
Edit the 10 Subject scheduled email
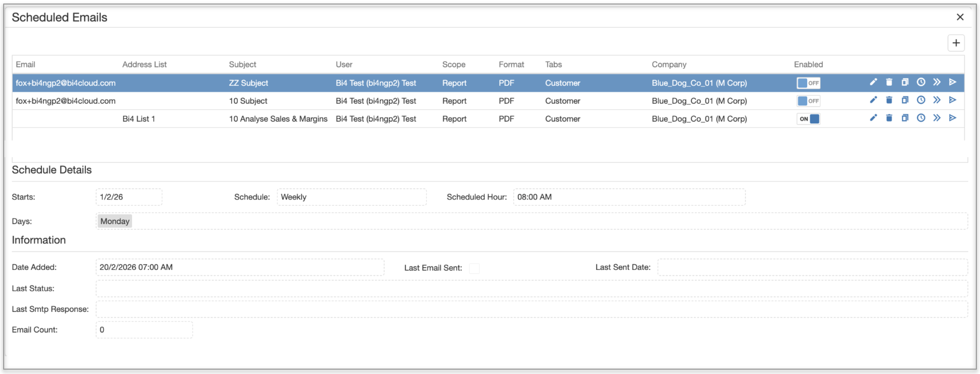point(873,100)
